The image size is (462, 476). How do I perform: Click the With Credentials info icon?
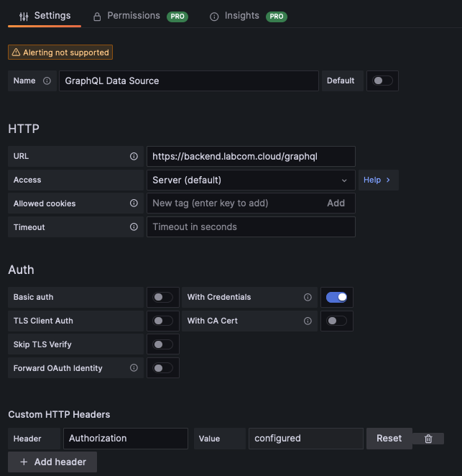tap(308, 297)
